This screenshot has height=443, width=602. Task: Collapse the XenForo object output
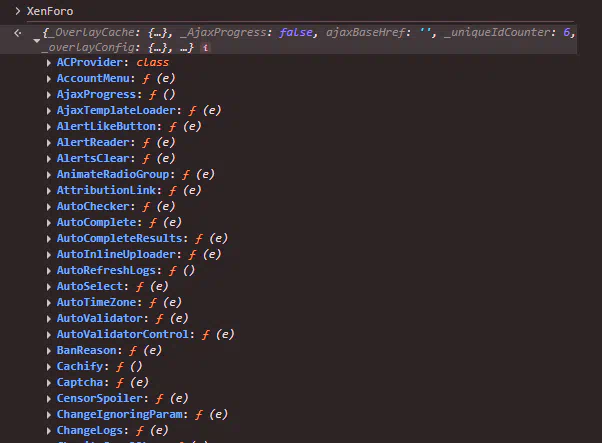pyautogui.click(x=36, y=40)
